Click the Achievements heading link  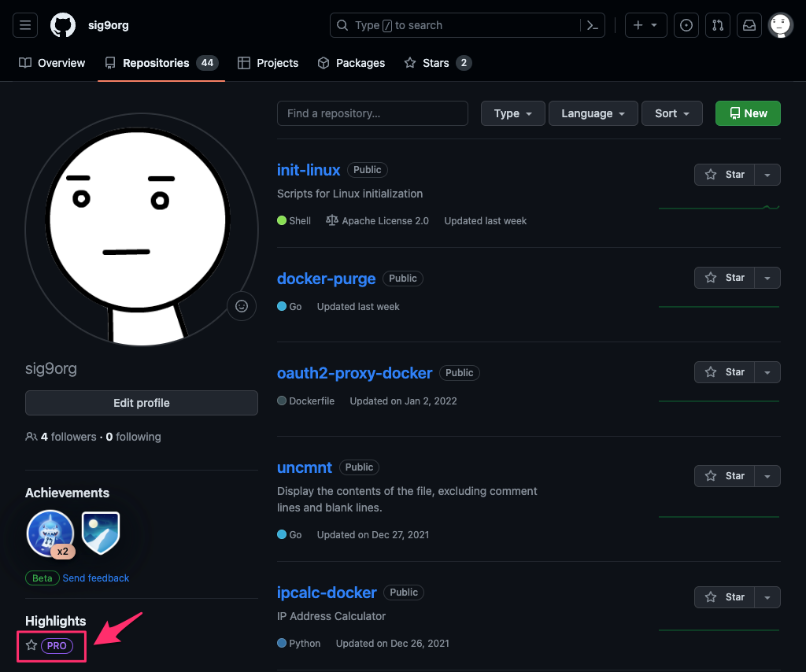[68, 493]
